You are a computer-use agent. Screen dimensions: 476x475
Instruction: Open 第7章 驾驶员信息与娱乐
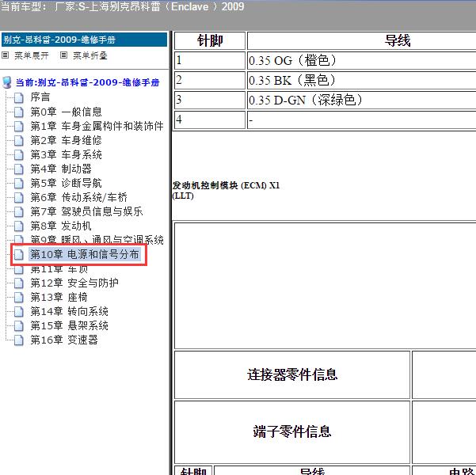(86, 211)
